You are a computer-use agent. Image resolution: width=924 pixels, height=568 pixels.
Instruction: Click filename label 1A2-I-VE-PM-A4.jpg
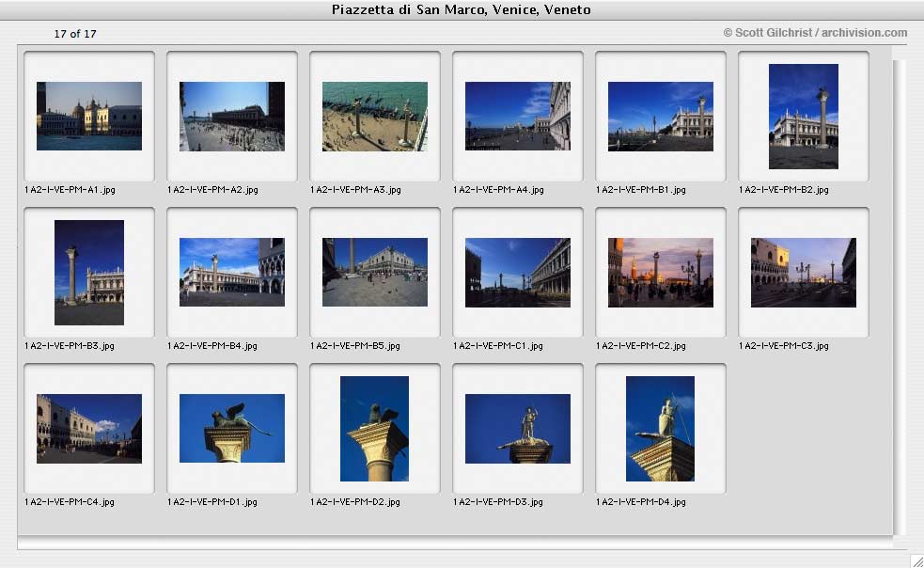498,190
